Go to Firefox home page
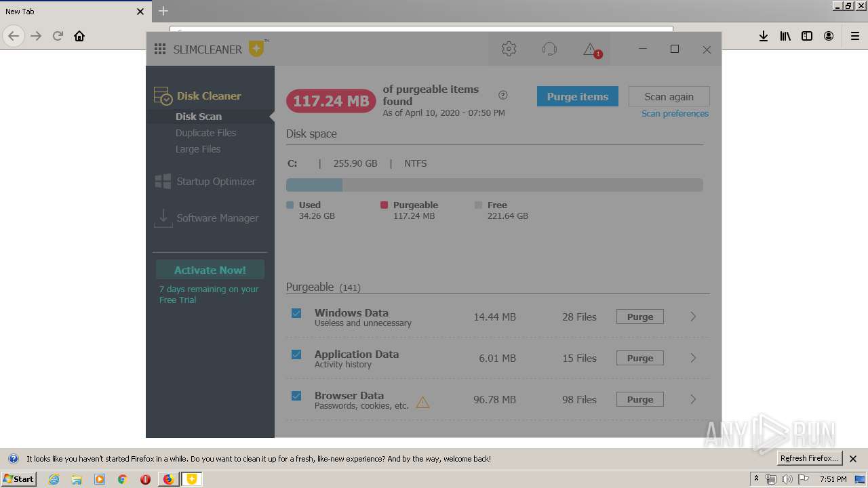Screen dimensions: 868x488 (x=79, y=36)
